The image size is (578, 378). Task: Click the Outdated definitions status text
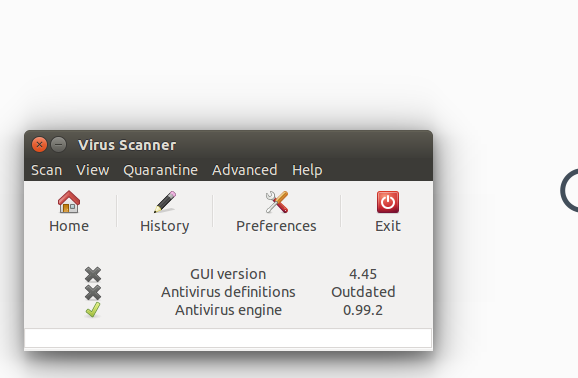click(363, 292)
